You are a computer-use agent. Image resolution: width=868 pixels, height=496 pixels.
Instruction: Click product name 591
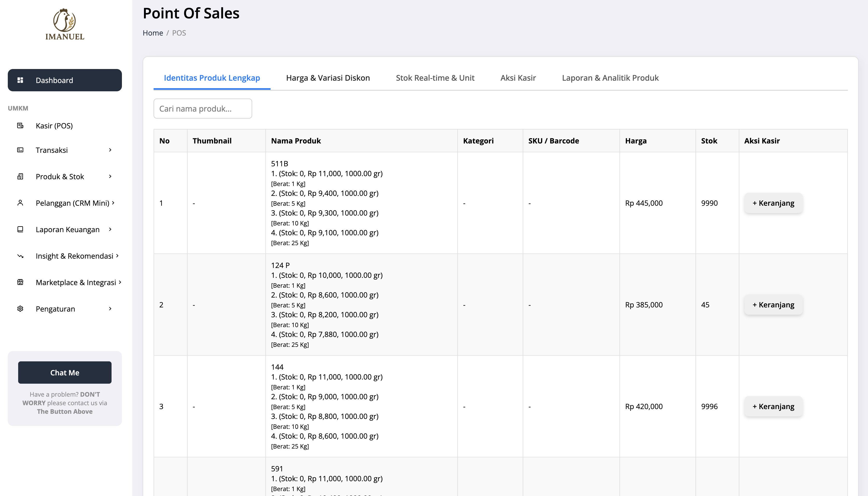pyautogui.click(x=277, y=469)
